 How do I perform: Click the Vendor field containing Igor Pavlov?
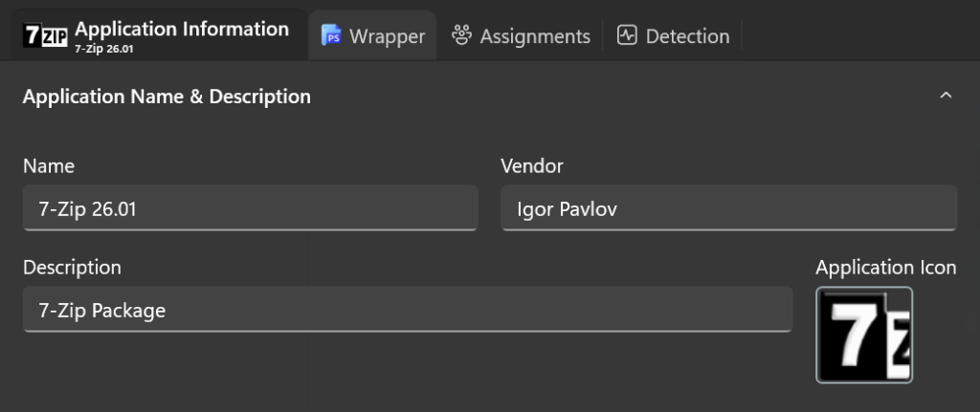tap(728, 207)
